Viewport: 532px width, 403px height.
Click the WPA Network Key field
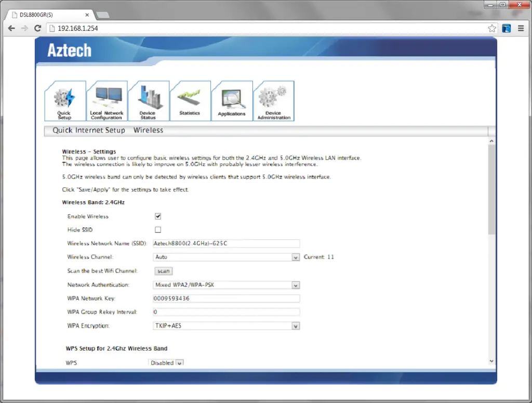click(x=227, y=298)
